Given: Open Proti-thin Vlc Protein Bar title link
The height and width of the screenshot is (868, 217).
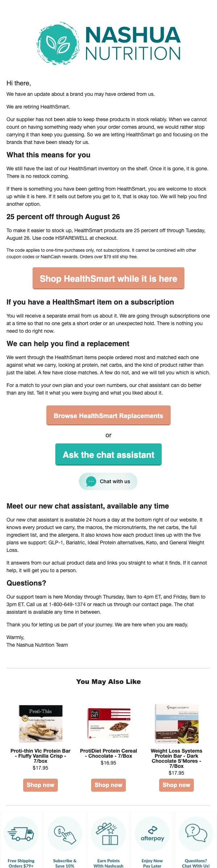Looking at the screenshot, I should [41, 756].
